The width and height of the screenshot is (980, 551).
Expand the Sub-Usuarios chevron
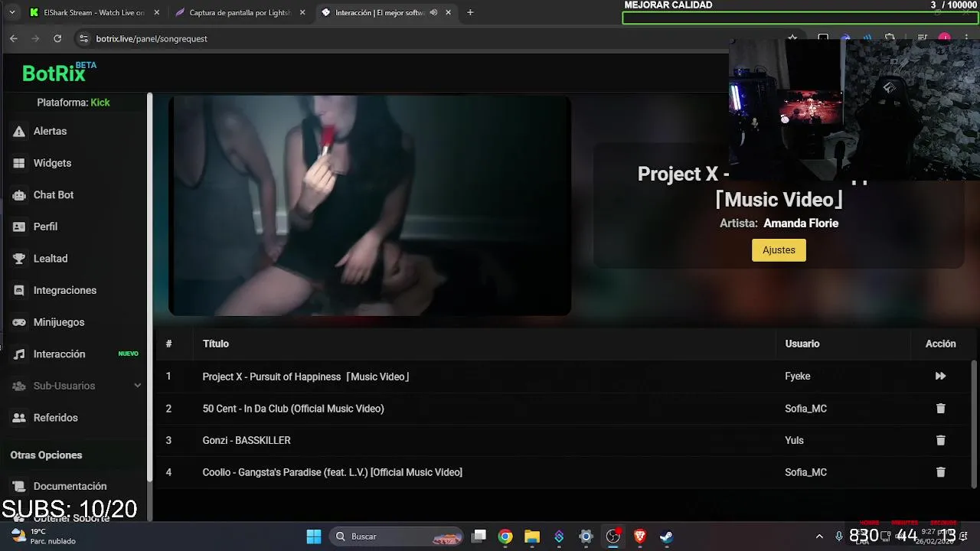138,386
